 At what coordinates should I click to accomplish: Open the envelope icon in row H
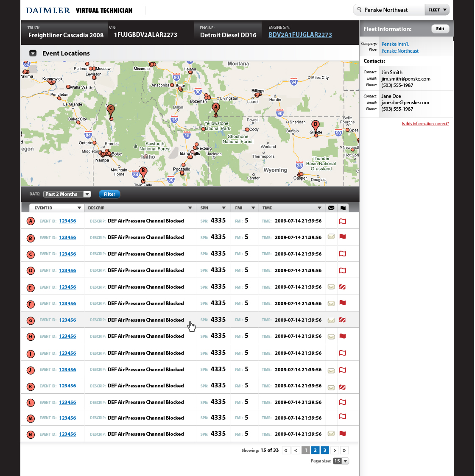coord(331,337)
